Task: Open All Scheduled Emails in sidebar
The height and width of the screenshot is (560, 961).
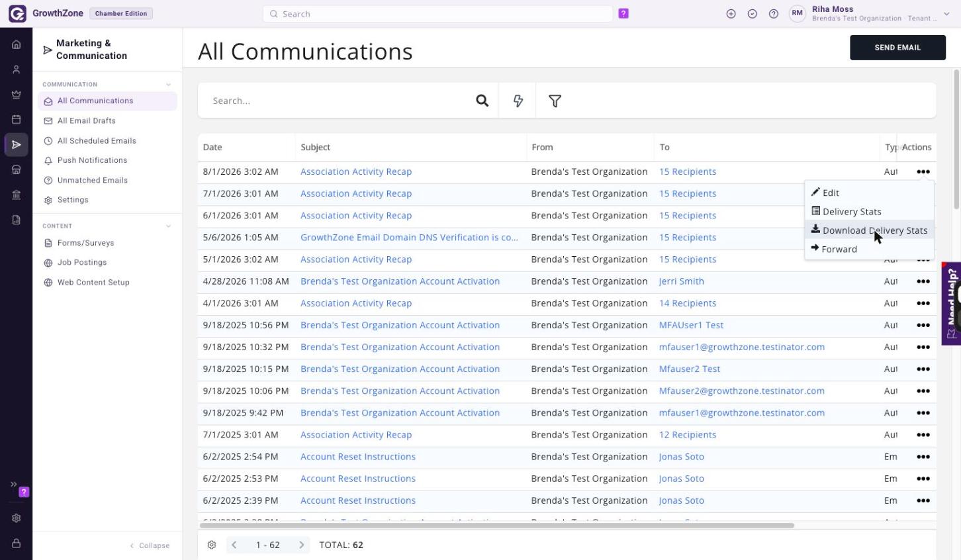Action: pos(107,140)
